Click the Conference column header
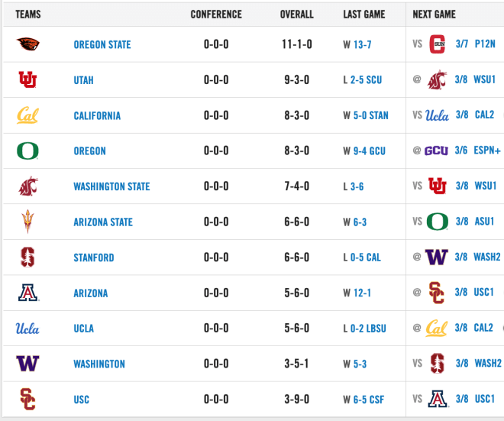 click(x=216, y=15)
